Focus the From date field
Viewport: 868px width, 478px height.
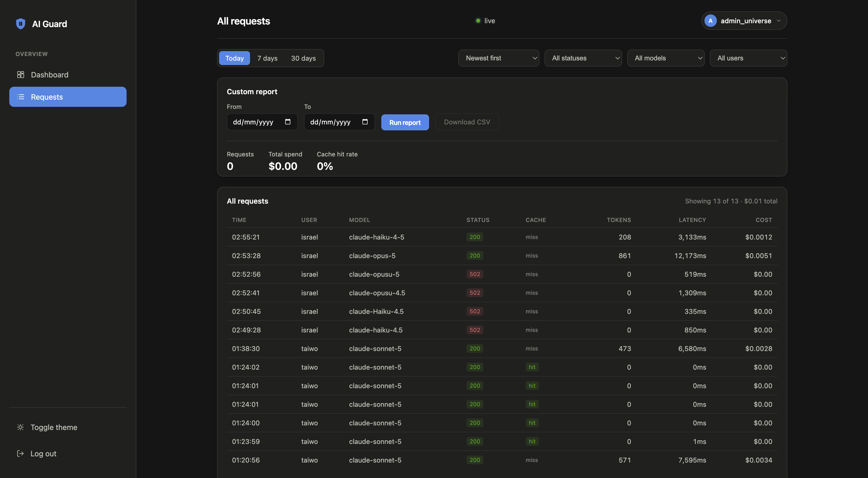[262, 122]
